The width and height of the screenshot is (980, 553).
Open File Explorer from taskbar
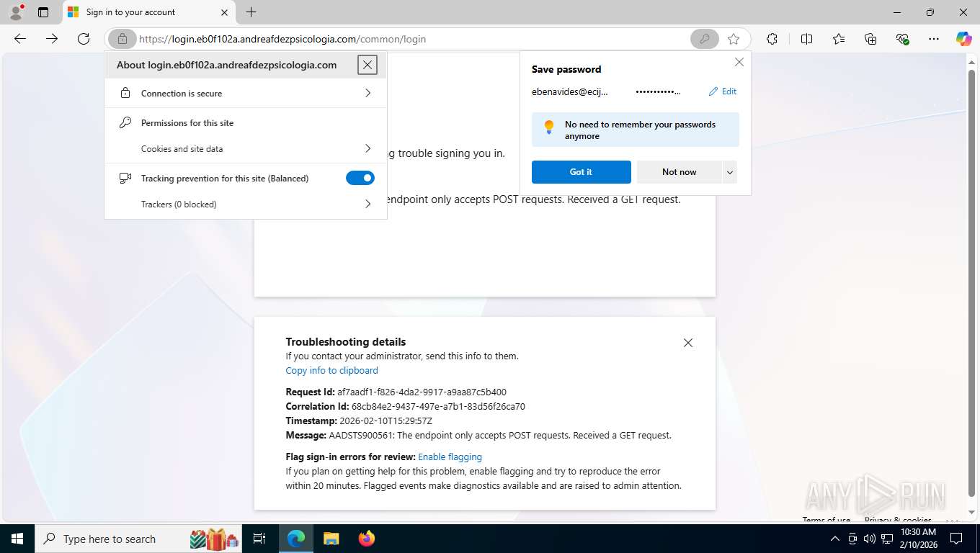pyautogui.click(x=331, y=539)
